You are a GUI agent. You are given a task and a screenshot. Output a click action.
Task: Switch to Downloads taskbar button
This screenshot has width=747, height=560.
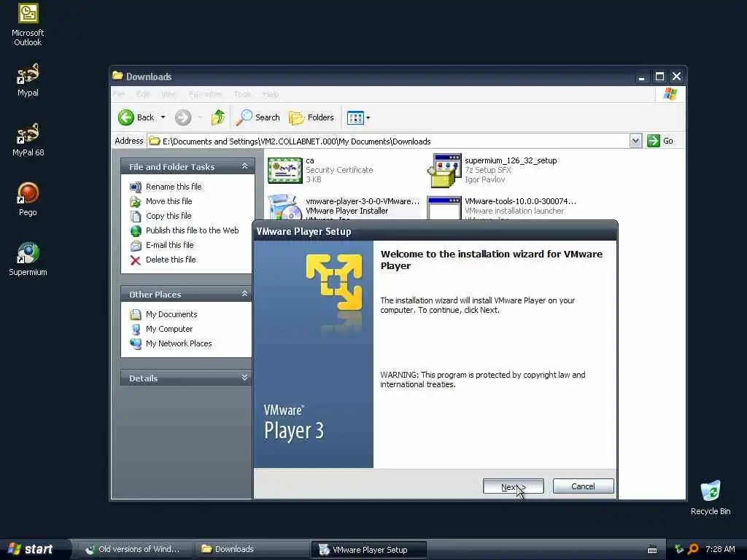(x=252, y=549)
